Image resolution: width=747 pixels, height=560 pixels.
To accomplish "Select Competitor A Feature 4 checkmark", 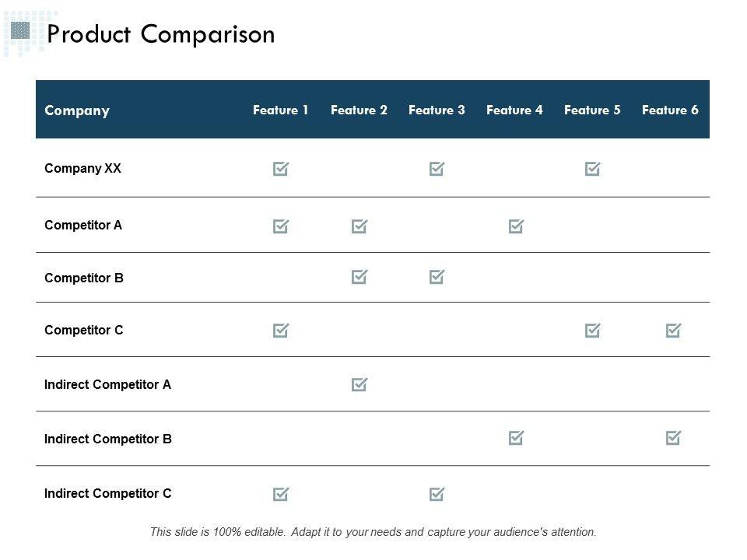I will tap(516, 226).
